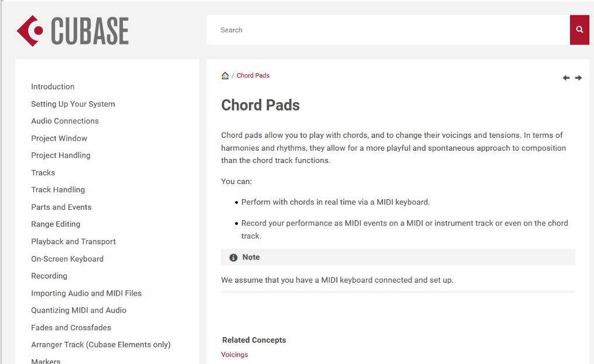Open Arranger Track (Cubase Elements only)
Viewport: 594px width, 364px height.
101,344
